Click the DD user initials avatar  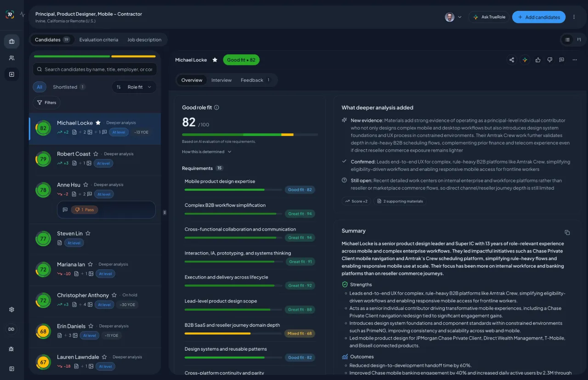(11, 329)
